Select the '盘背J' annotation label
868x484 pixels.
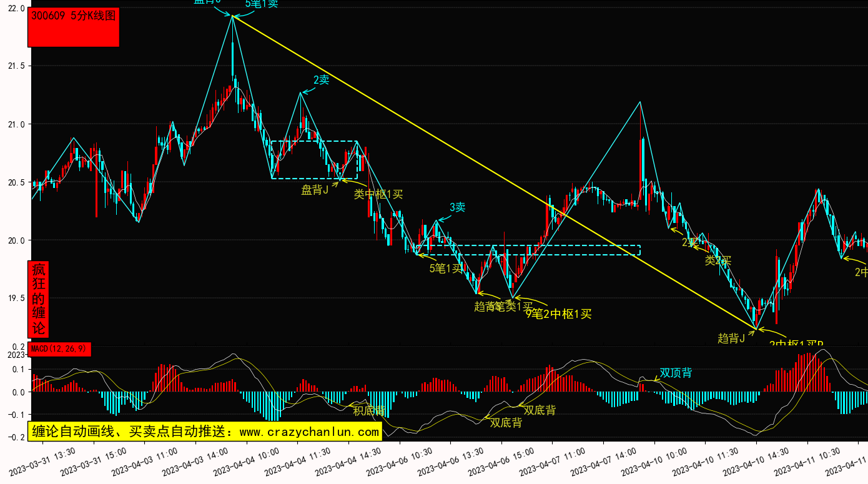[315, 190]
